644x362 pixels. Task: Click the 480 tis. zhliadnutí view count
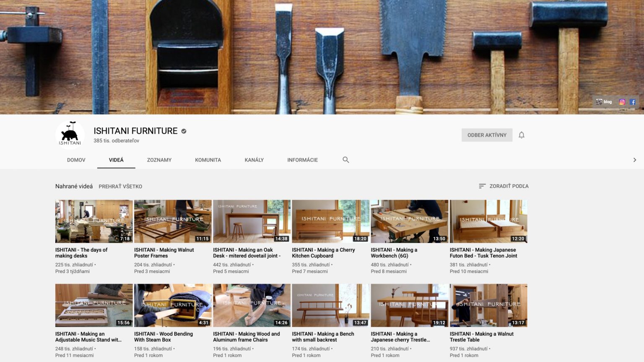coord(390,265)
